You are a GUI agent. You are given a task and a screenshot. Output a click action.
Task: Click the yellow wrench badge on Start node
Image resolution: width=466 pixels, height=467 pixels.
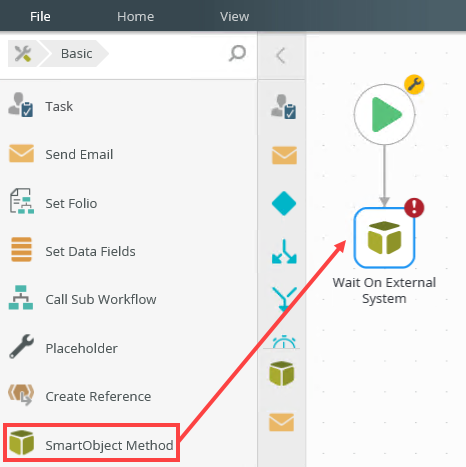[x=414, y=84]
